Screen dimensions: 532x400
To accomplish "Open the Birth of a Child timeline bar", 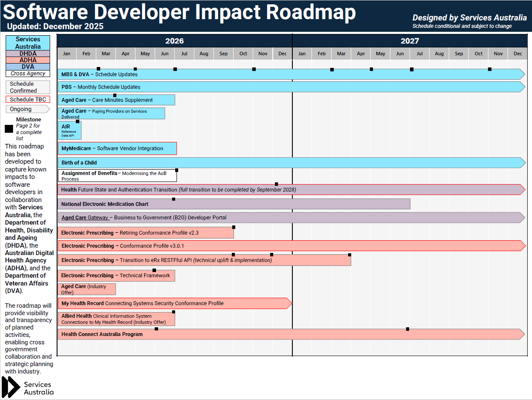I will 174,162.
